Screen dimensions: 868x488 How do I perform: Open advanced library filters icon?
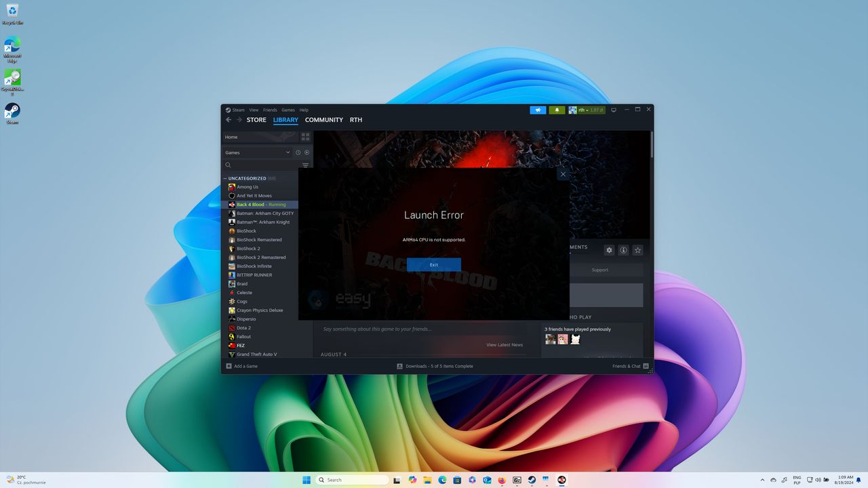coord(305,165)
